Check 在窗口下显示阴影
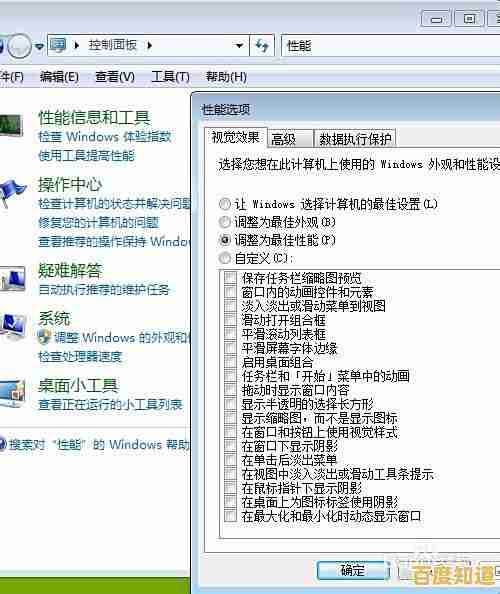Screen dimensions: 500x594 [230, 446]
